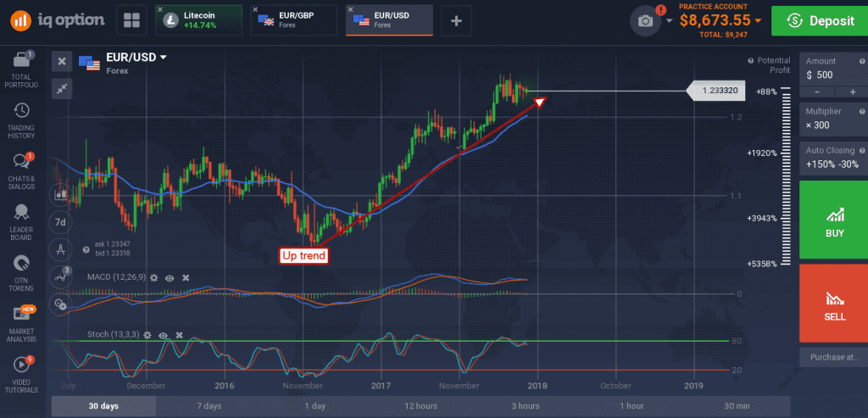Remove the MACD indicator
The image size is (868, 418).
(x=186, y=277)
